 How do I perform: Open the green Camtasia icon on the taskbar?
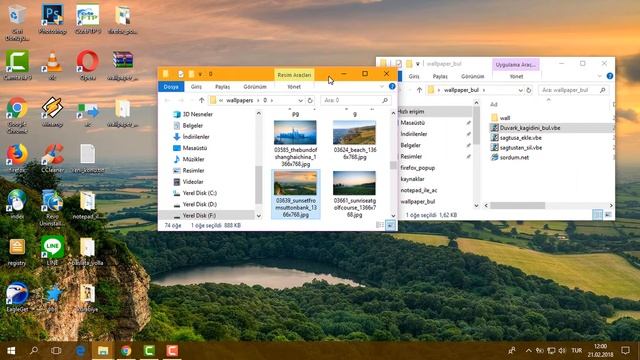click(x=149, y=351)
